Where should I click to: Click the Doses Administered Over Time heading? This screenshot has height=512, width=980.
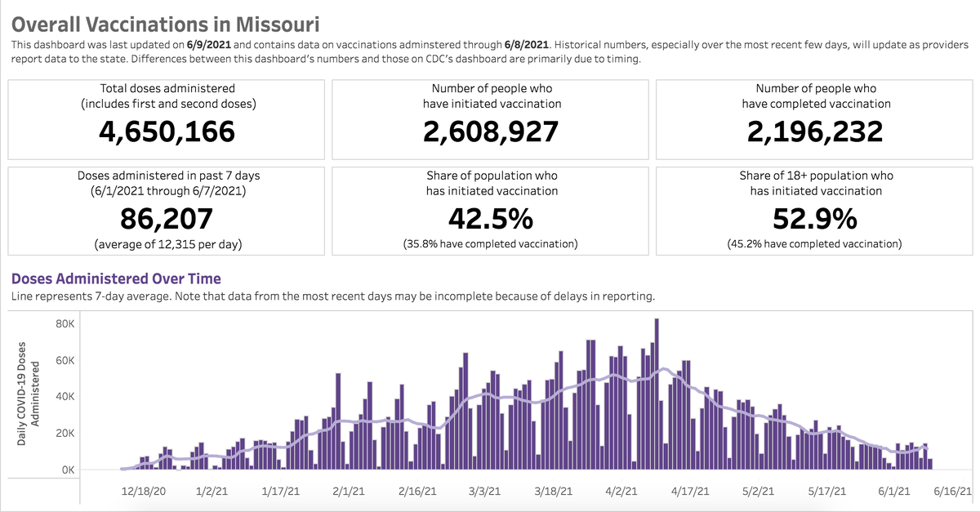tap(115, 278)
